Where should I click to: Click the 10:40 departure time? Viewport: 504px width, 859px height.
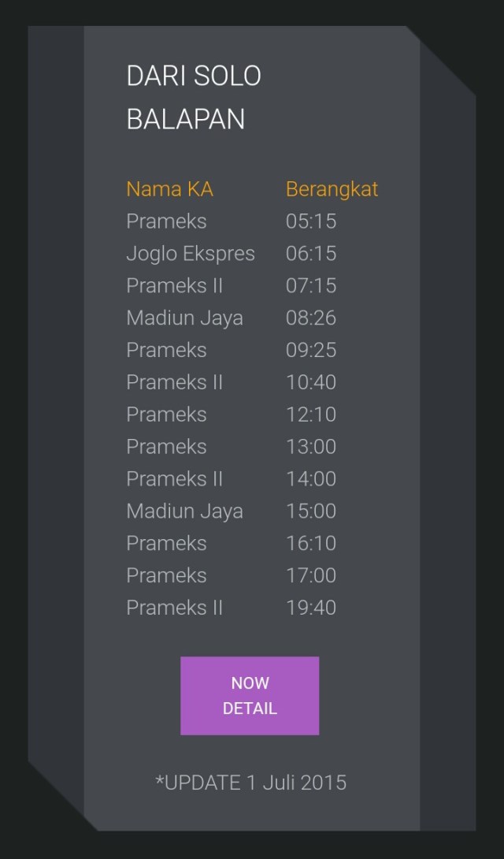(x=311, y=383)
